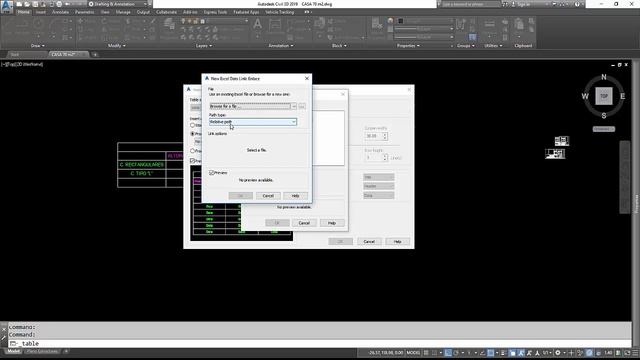Open the Layer Properties icon in ribbon
This screenshot has width=640, height=360.
[169, 24]
